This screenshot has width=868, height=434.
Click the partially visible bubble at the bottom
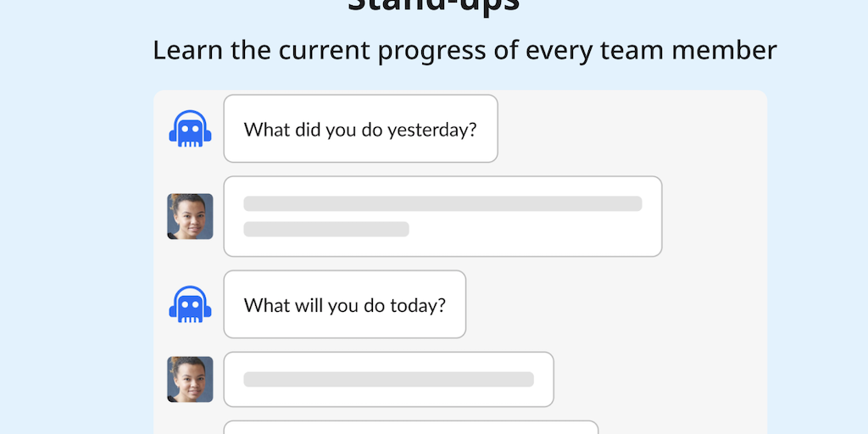coord(410,427)
